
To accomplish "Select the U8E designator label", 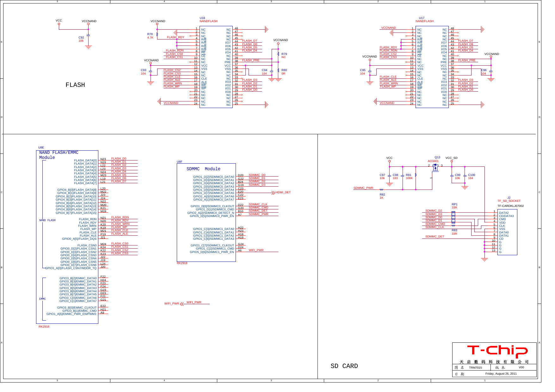I will coord(41,148).
